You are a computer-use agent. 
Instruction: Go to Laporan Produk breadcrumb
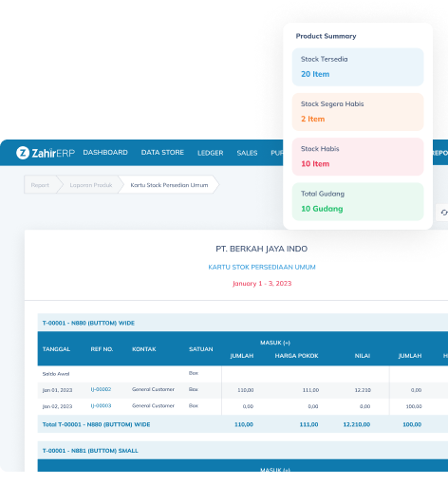(x=91, y=185)
